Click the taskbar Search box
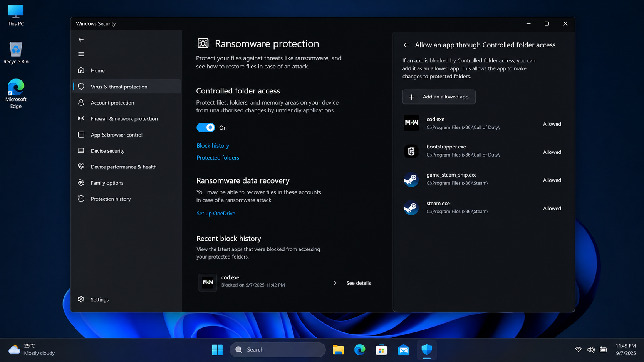Viewport: 644px width, 362px height. pos(278,350)
